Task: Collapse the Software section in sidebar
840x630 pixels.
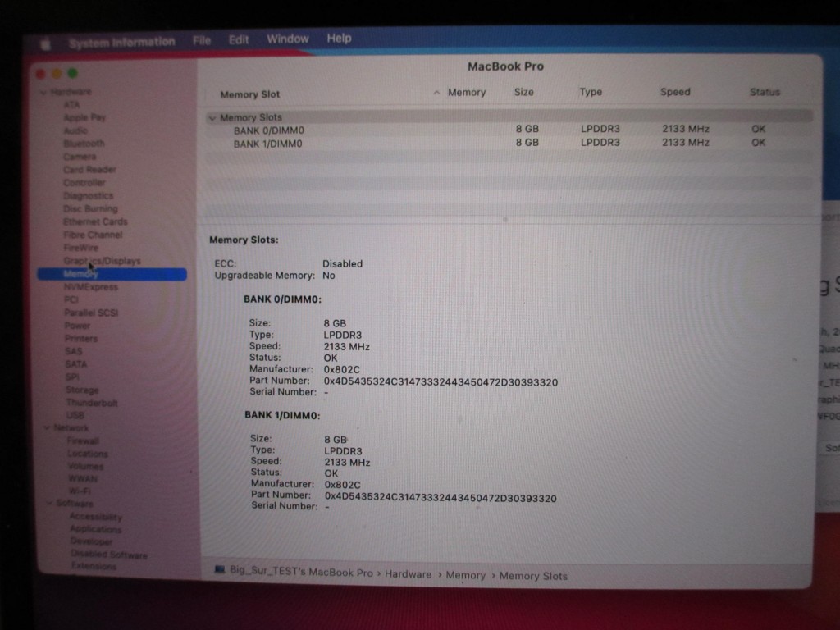Action: click(50, 504)
